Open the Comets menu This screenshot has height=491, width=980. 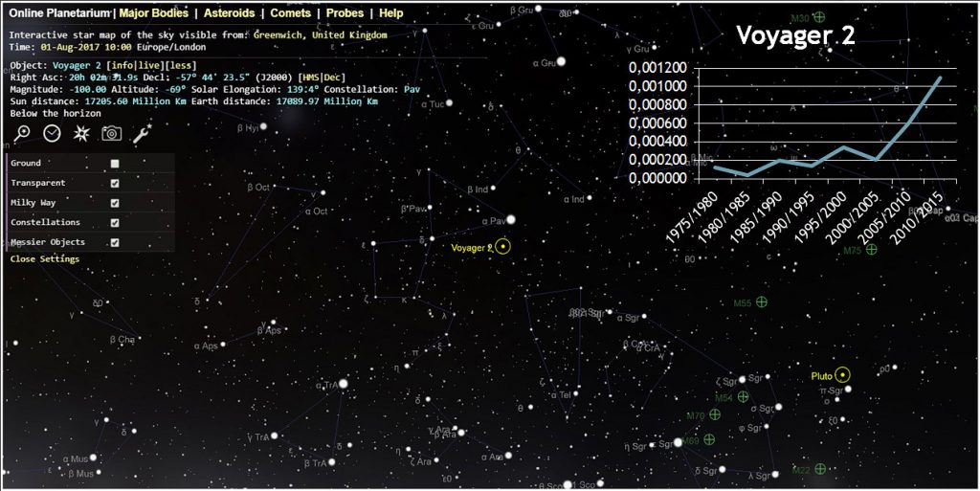coord(291,13)
